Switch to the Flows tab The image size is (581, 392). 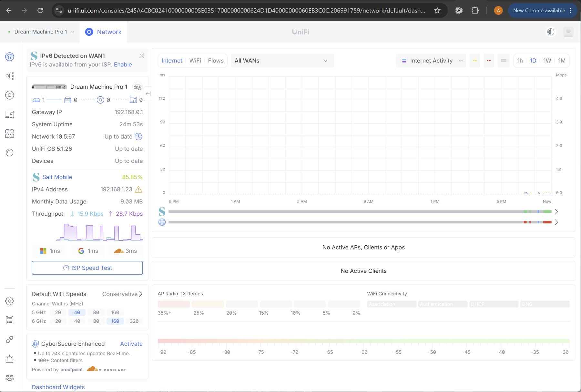pos(216,61)
